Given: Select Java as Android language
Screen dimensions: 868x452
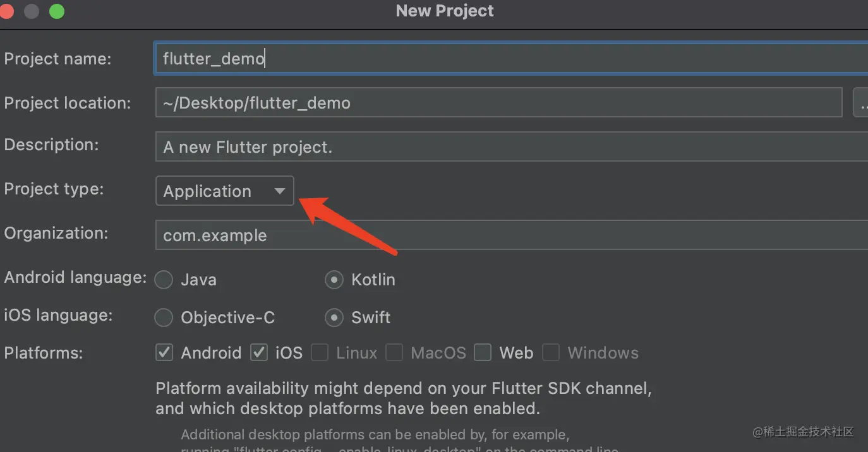Looking at the screenshot, I should [x=164, y=280].
